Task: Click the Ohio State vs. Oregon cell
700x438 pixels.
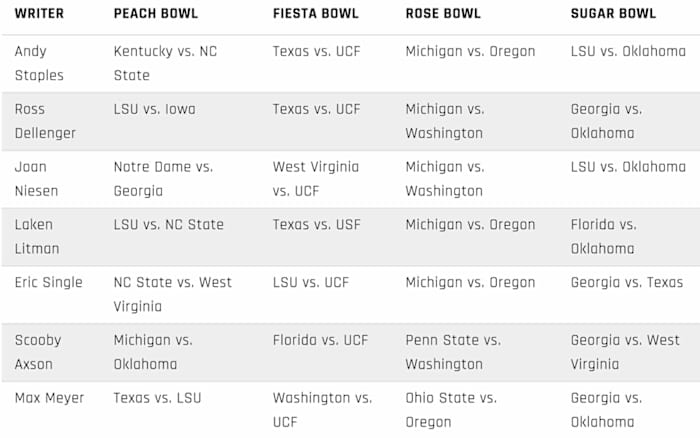Action: coord(451,410)
